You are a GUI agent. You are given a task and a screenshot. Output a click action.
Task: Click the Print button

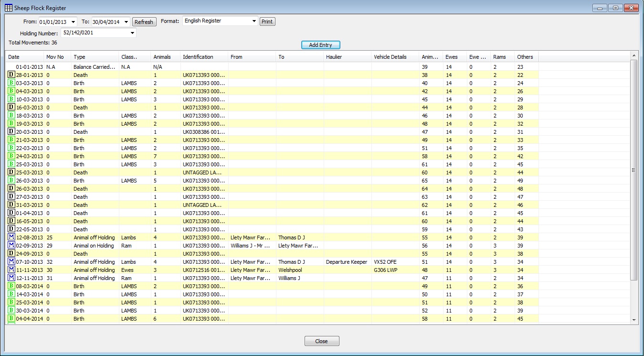pos(267,22)
